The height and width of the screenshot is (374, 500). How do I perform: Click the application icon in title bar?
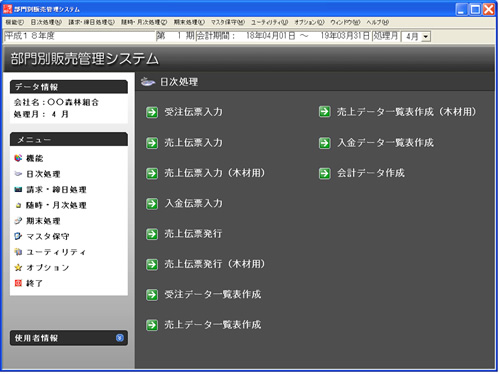click(x=7, y=9)
